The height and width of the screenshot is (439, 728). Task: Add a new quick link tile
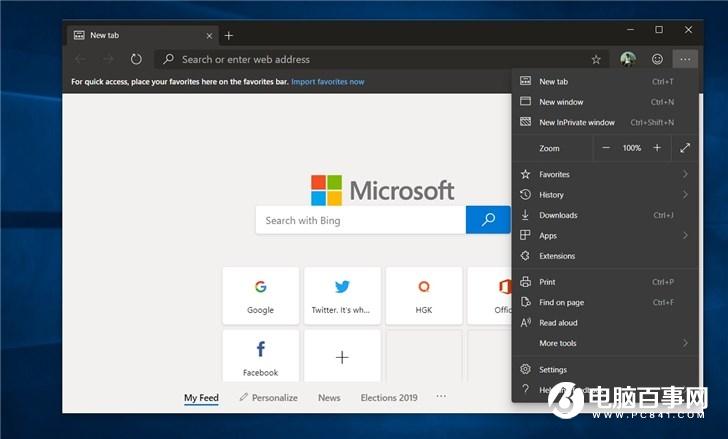point(342,356)
